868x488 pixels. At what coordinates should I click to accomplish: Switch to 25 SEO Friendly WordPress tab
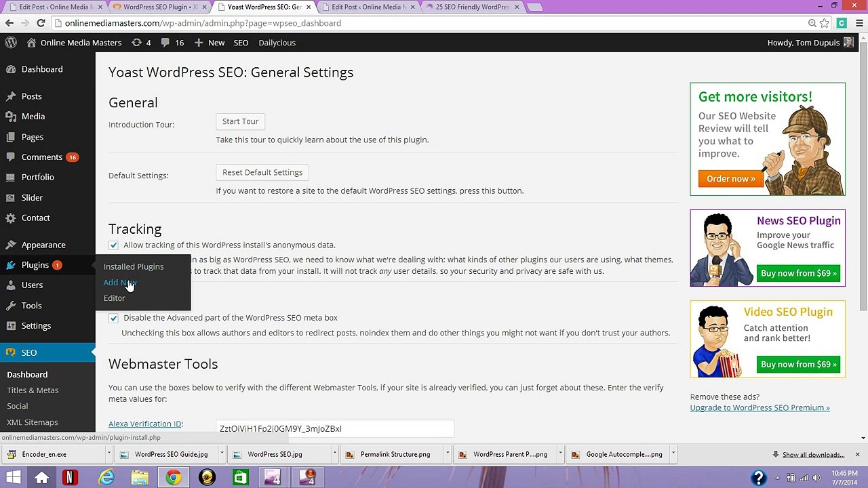tap(471, 7)
